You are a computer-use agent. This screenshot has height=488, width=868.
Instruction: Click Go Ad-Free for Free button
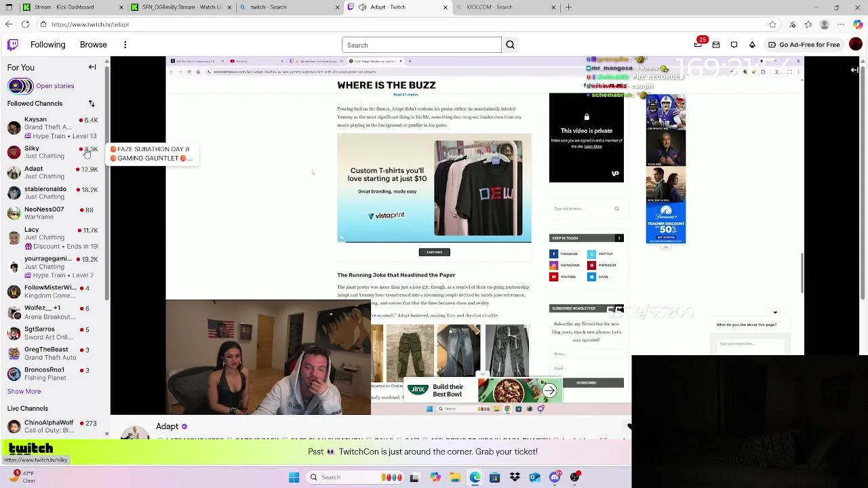coord(804,45)
